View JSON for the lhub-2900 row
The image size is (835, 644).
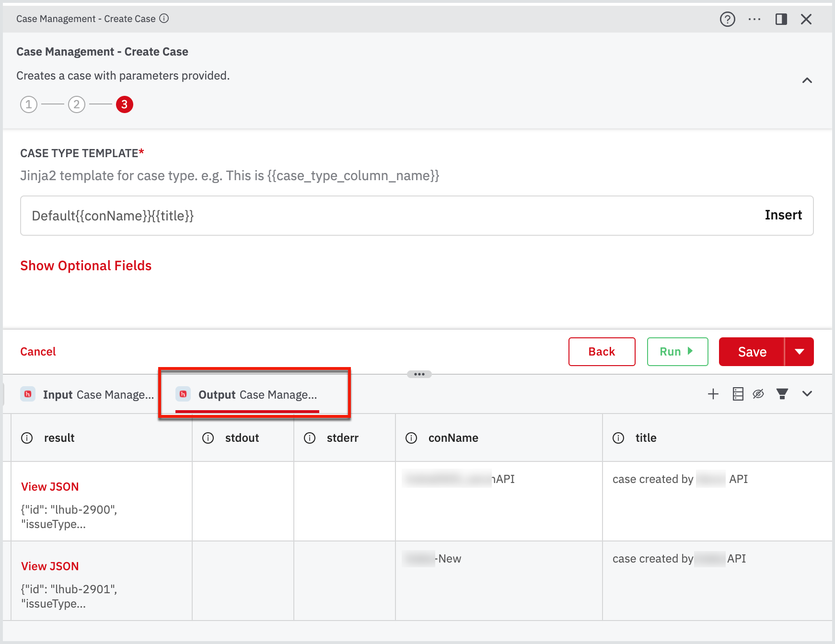point(50,487)
